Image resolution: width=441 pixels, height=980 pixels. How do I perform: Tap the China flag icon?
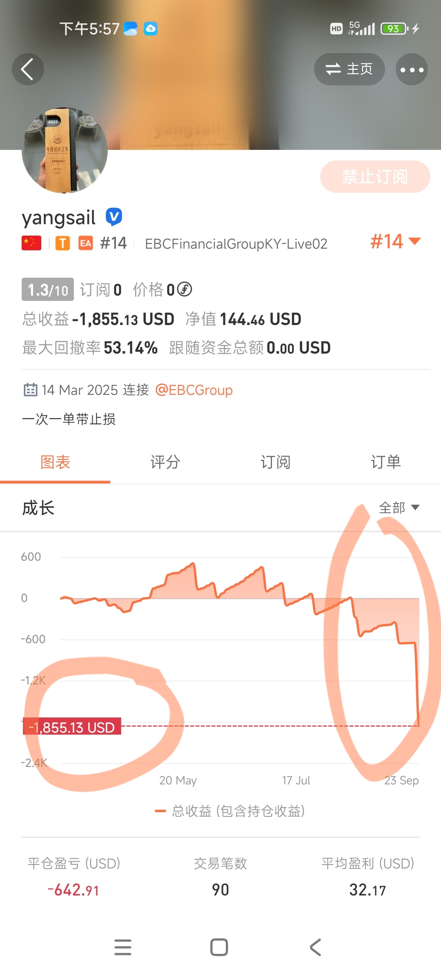tap(31, 243)
